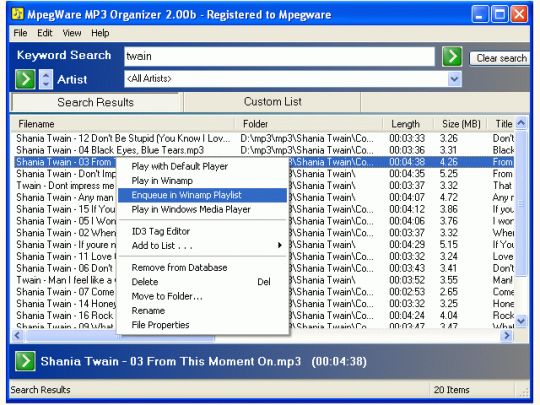Sort by Length column header

pos(408,124)
